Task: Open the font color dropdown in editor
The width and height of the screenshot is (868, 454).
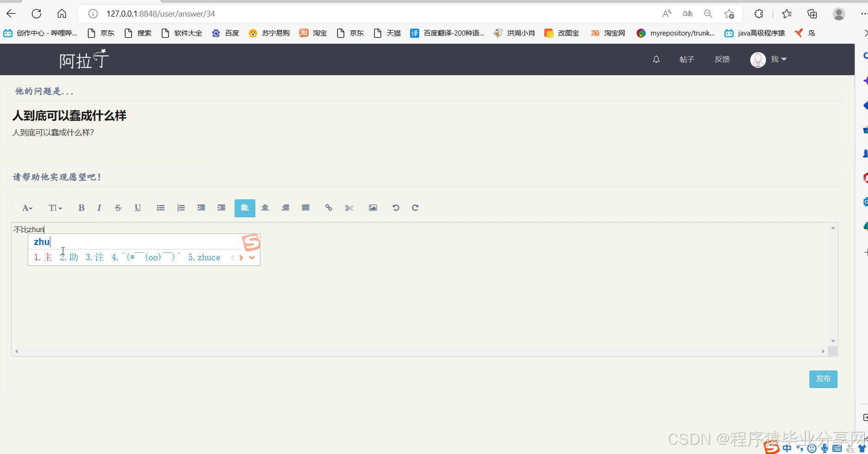Action: point(27,208)
